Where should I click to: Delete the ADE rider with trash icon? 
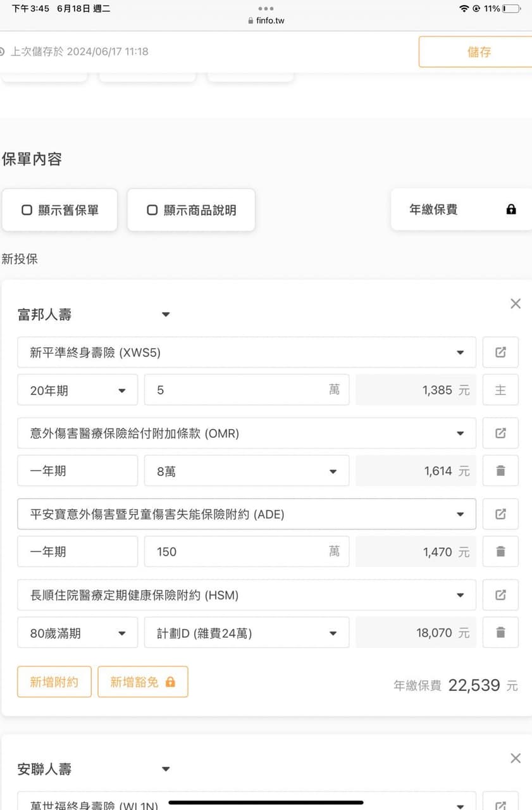(500, 552)
